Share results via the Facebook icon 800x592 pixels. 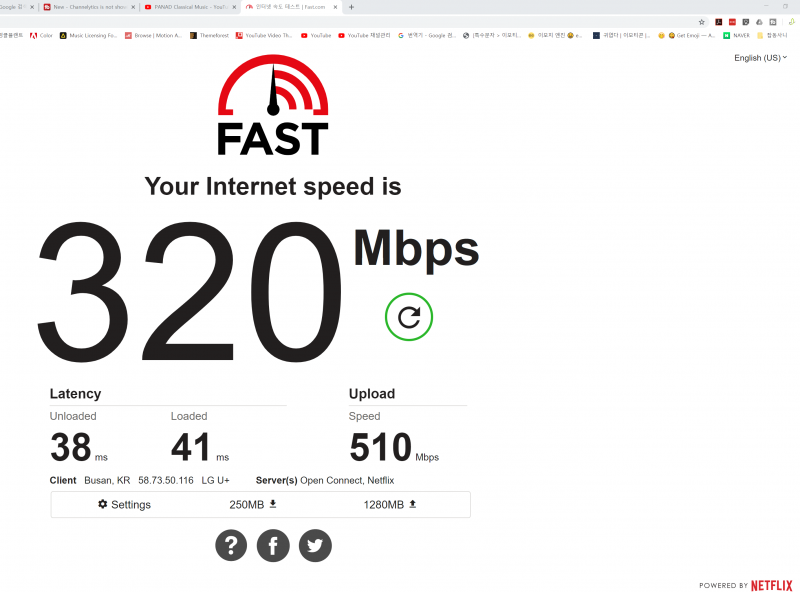tap(273, 546)
